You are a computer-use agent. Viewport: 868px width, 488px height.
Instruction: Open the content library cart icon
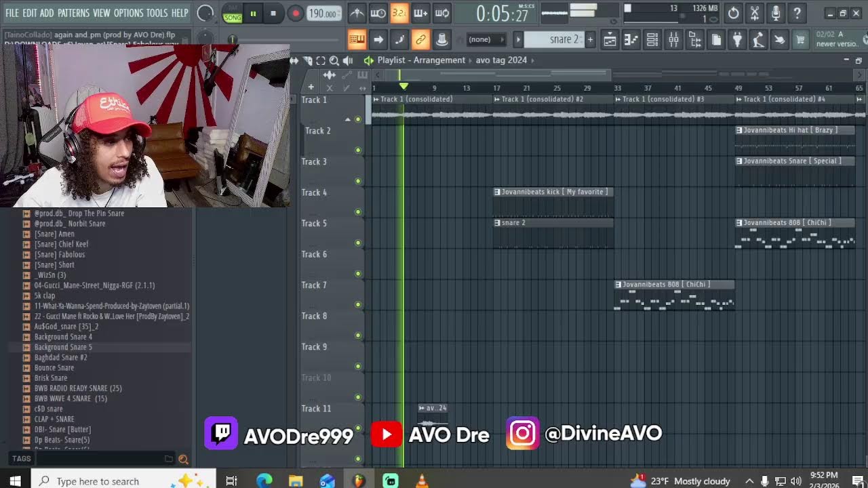click(x=800, y=40)
